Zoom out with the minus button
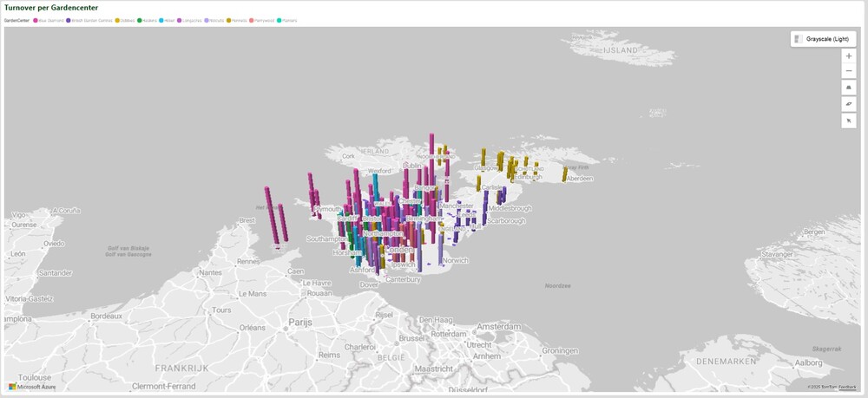 [849, 71]
